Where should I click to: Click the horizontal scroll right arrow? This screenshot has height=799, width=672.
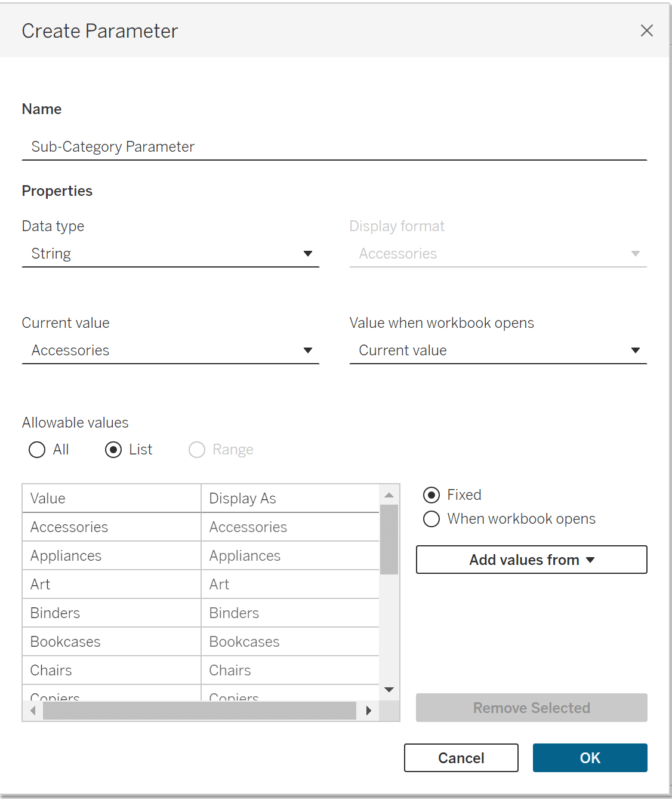tap(368, 711)
